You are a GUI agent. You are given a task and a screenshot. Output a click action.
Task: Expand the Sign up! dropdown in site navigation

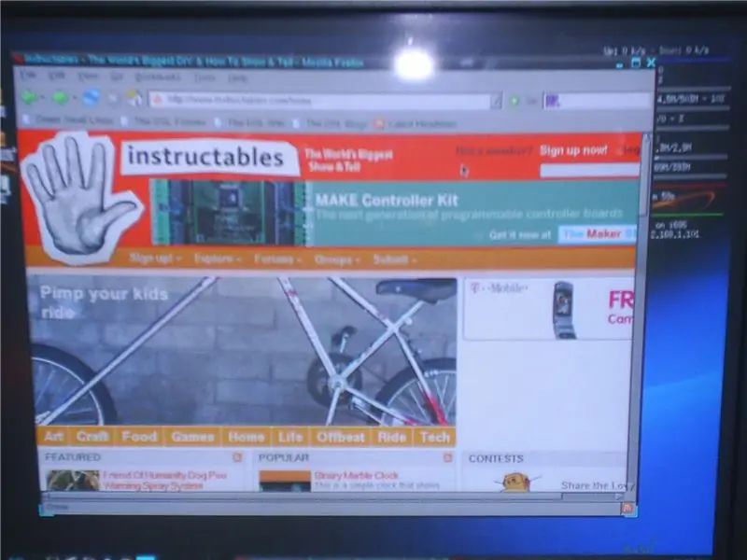[155, 259]
